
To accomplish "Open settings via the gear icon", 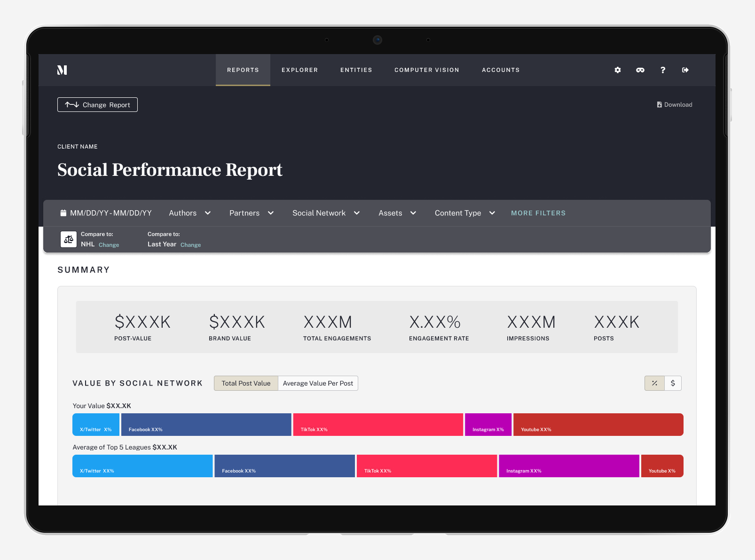I will coord(618,70).
